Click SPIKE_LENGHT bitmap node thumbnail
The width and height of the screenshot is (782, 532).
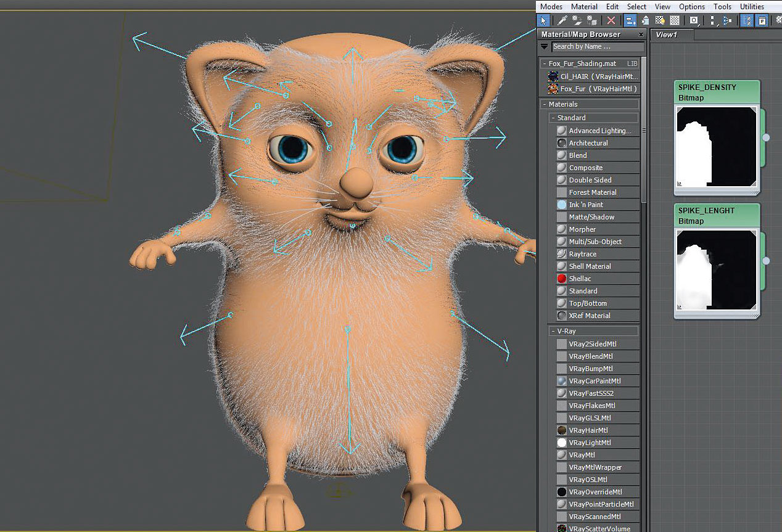point(717,270)
